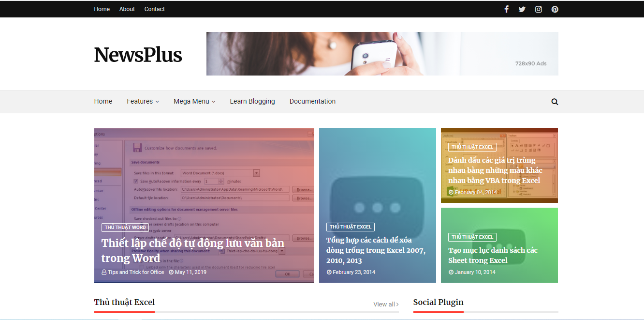Viewport: 644px width, 320px height.
Task: Click Thủ thuật Excel tag above Tạo mục lục article
Action: pyautogui.click(x=472, y=237)
